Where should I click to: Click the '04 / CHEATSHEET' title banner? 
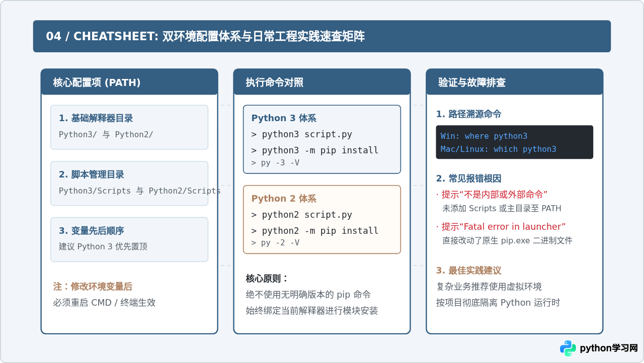click(322, 36)
